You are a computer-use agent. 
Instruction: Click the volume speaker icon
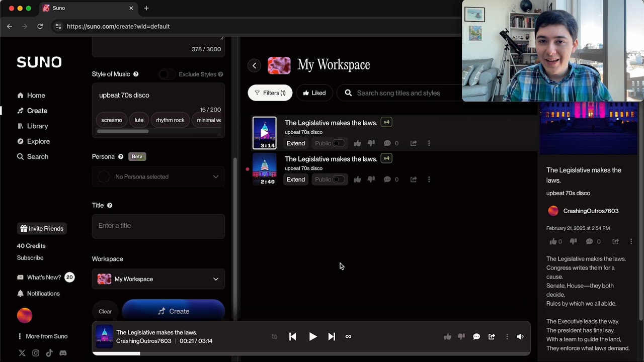[520, 337]
